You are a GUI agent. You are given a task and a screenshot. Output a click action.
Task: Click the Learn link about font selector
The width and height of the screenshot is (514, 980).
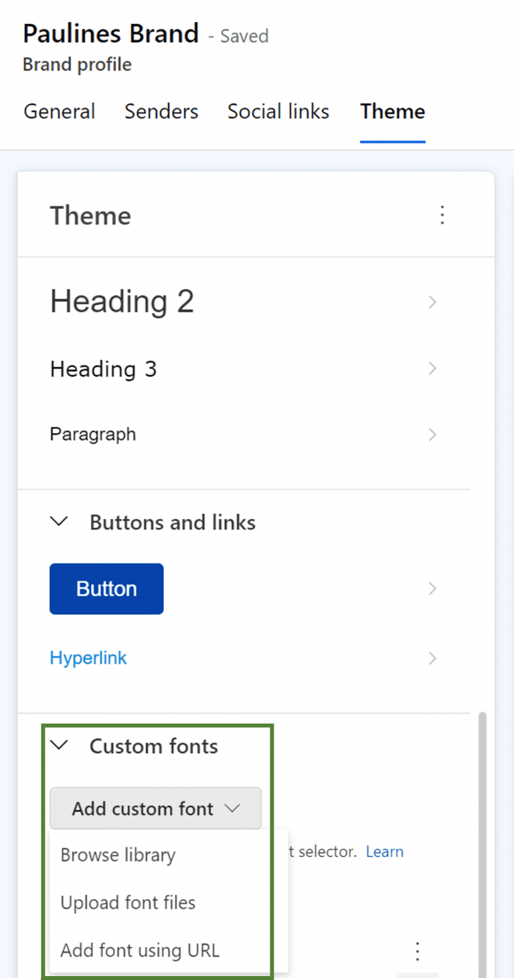coord(384,851)
